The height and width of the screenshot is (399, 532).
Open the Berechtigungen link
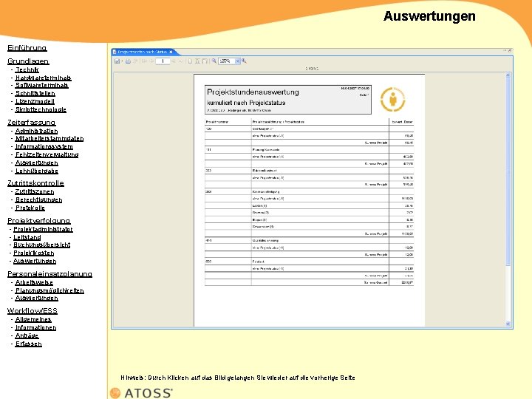(x=38, y=199)
